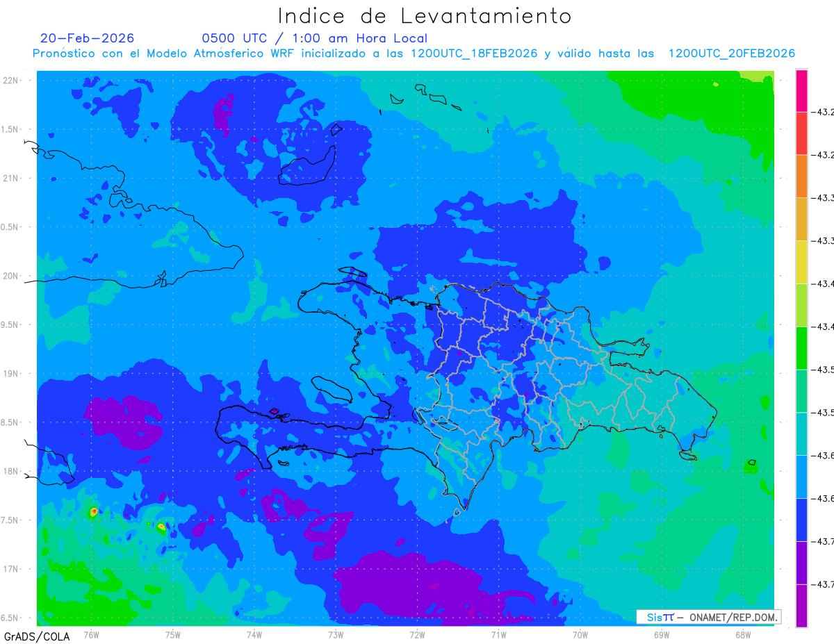Image resolution: width=834 pixels, height=644 pixels.
Task: Pick the turquoise cyan segment of the colorbar
Action: pos(801,434)
